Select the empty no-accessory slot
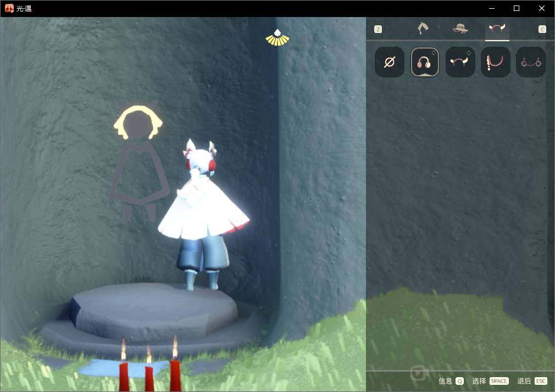 pos(390,62)
